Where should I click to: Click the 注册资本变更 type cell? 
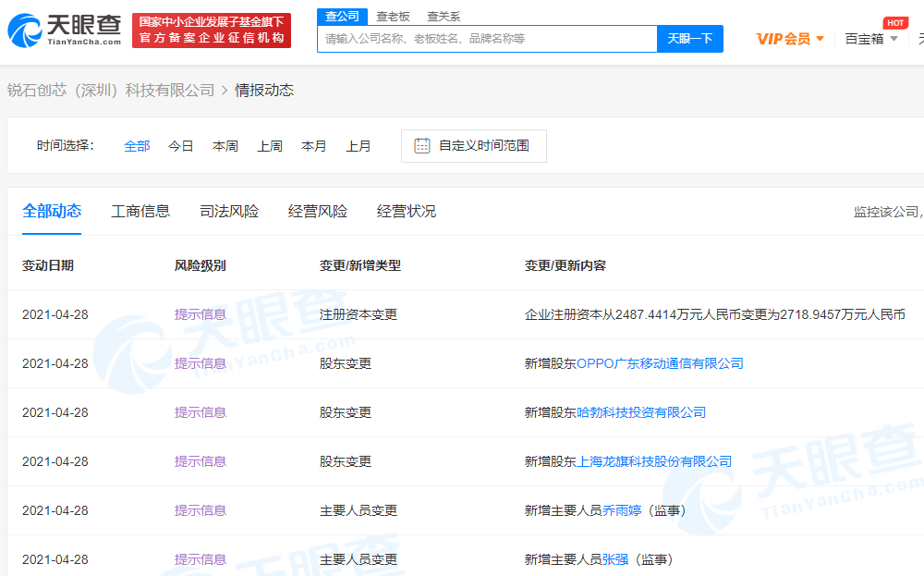coord(359,315)
